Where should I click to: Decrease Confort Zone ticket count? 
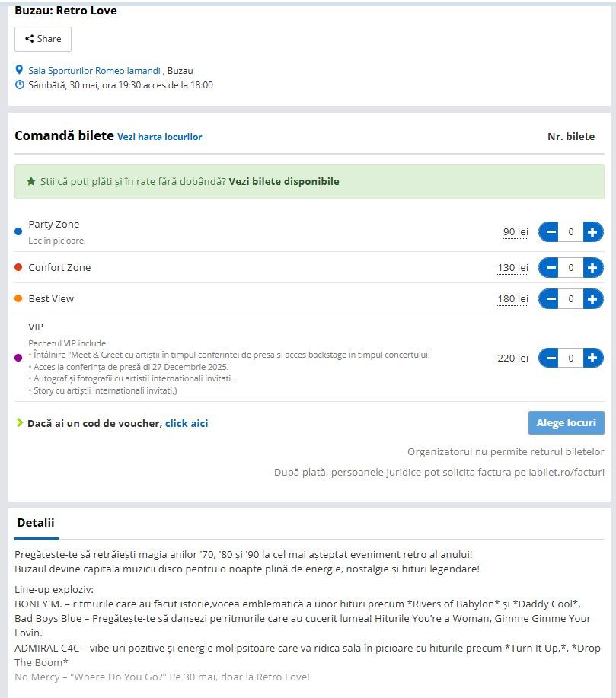(x=550, y=268)
